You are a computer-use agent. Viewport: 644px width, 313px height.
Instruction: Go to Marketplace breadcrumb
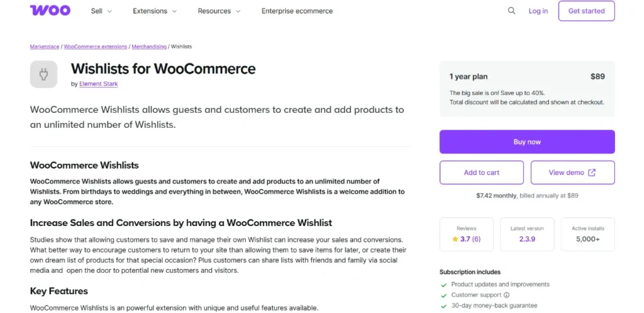tap(44, 47)
